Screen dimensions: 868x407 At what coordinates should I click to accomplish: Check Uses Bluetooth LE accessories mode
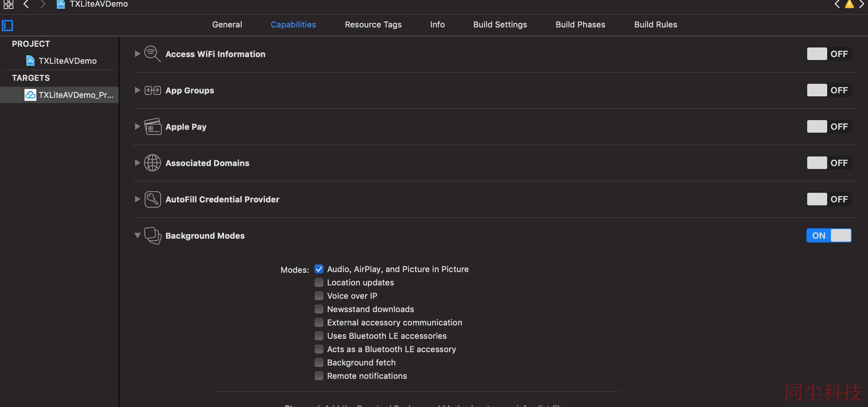[x=319, y=336]
